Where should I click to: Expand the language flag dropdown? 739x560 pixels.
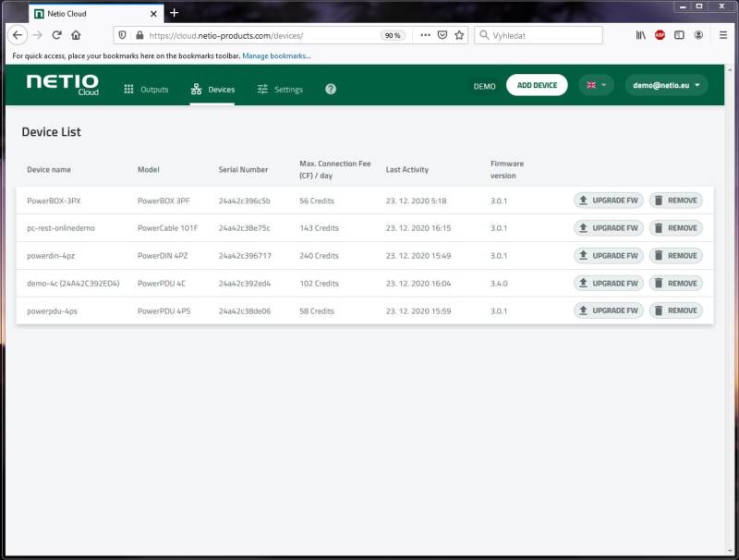pyautogui.click(x=596, y=85)
